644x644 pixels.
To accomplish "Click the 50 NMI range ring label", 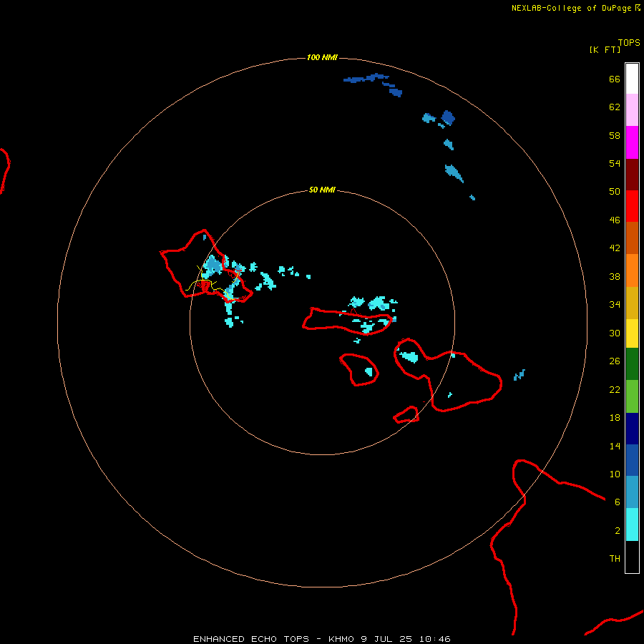I will [322, 190].
